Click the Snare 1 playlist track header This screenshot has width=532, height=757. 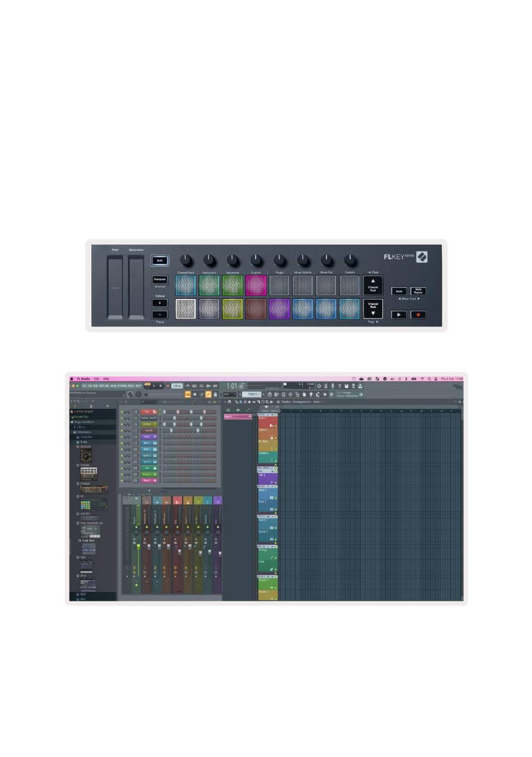coord(268,433)
